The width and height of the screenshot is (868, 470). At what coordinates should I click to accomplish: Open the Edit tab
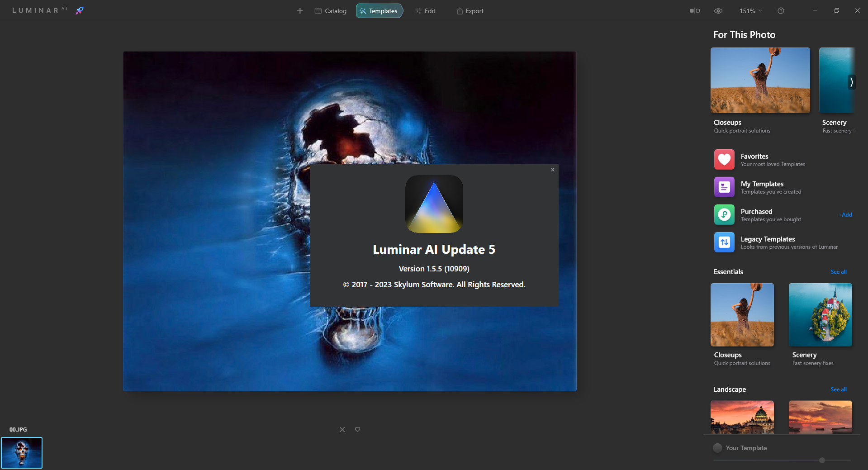(425, 11)
